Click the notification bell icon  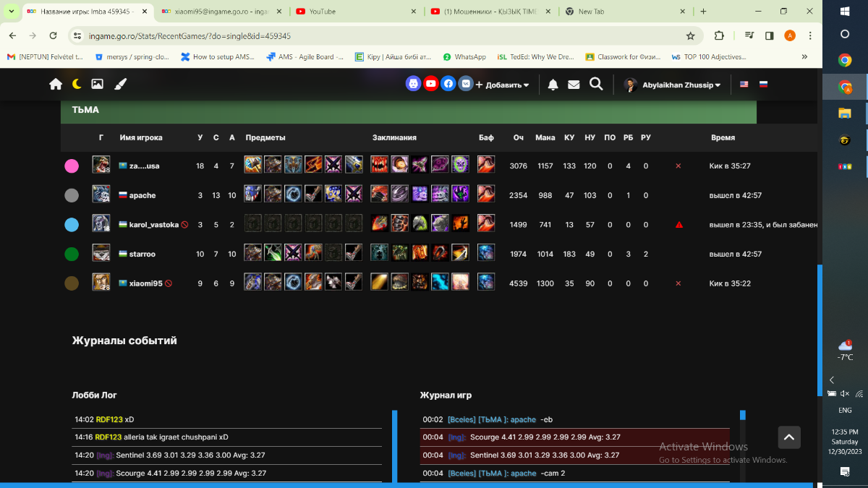coord(553,85)
